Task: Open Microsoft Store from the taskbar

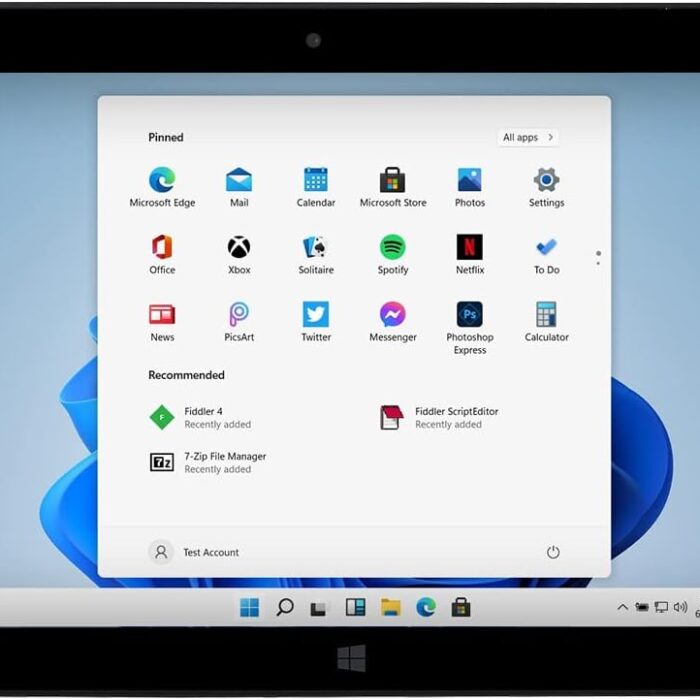Action: point(461,607)
